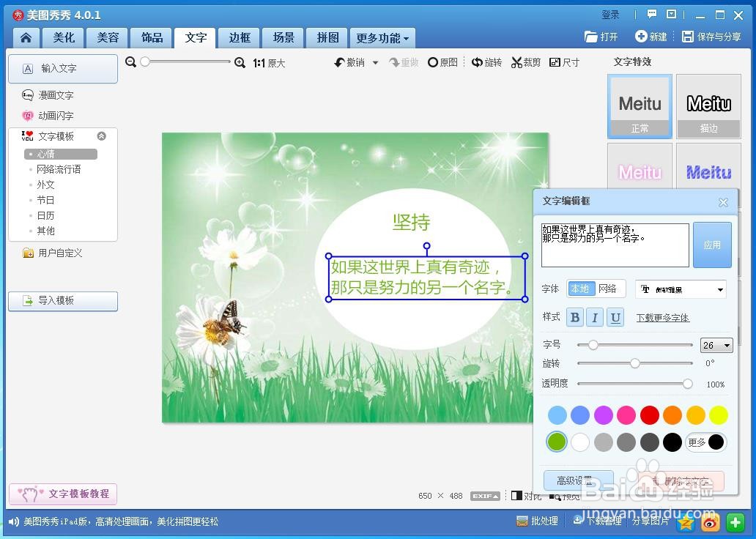Click inside the text editing box

[615, 245]
